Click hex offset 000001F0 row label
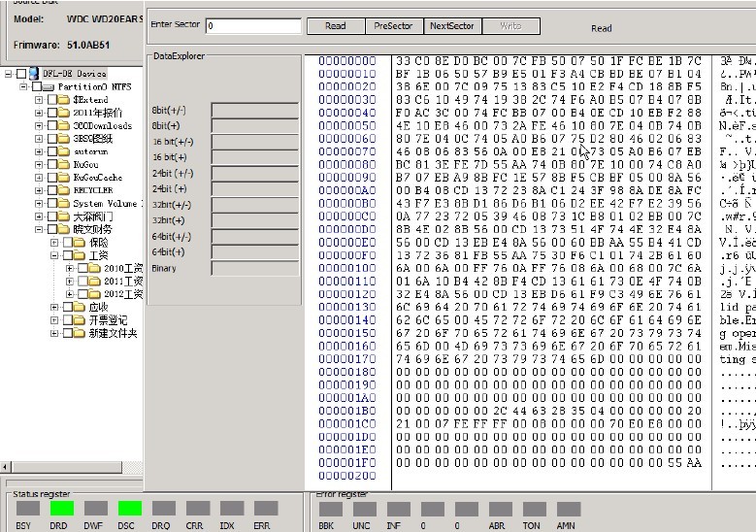Image resolution: width=756 pixels, height=532 pixels. [347, 463]
